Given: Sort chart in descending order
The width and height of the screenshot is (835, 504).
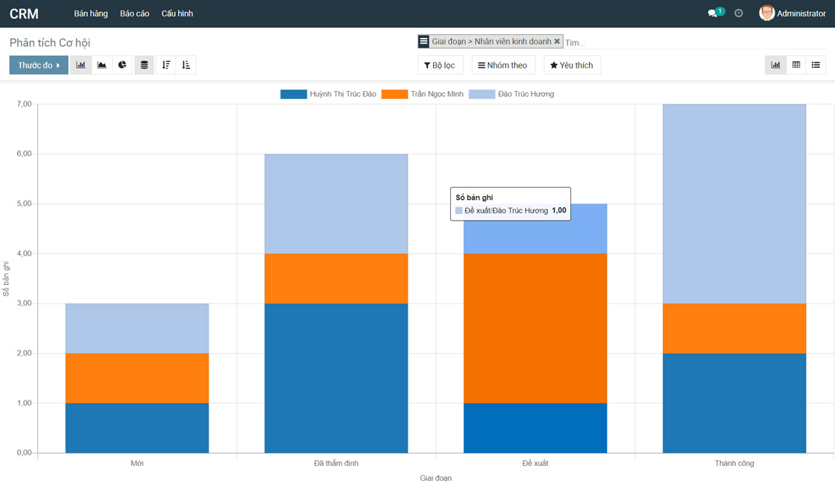Looking at the screenshot, I should [166, 66].
